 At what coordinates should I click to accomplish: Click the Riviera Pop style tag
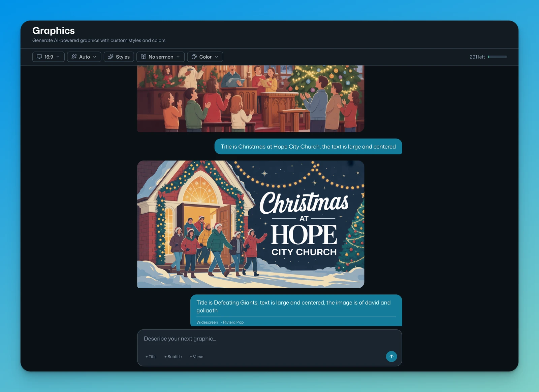tap(233, 322)
